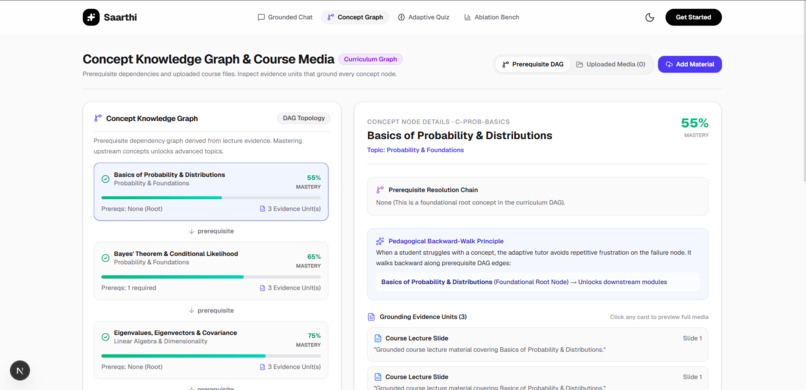Switch to the Concept Graph tab
Image resolution: width=806 pixels, height=390 pixels.
pos(355,17)
